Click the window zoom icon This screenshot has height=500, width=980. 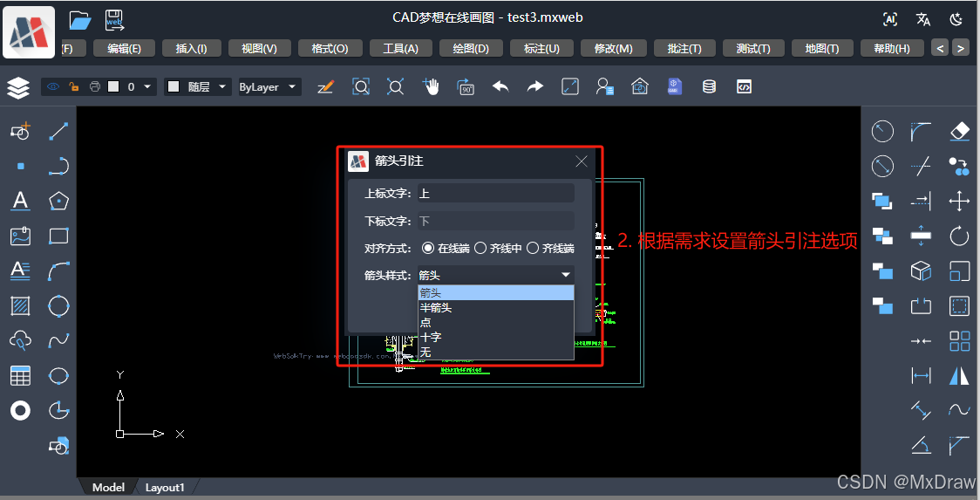coord(361,86)
